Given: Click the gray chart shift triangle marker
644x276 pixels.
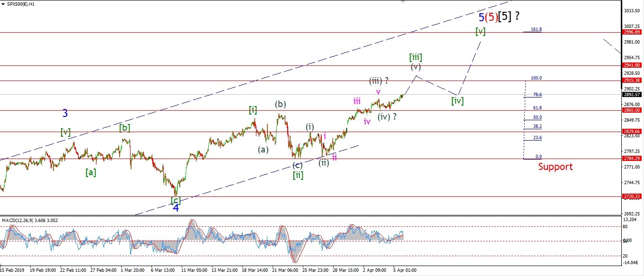Looking at the screenshot, I should (x=403, y=2).
